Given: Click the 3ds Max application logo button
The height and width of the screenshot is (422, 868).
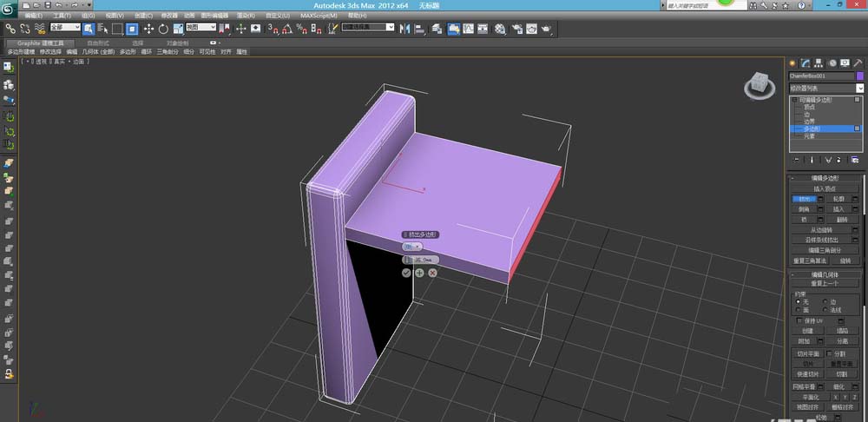Looking at the screenshot, I should pyautogui.click(x=8, y=10).
